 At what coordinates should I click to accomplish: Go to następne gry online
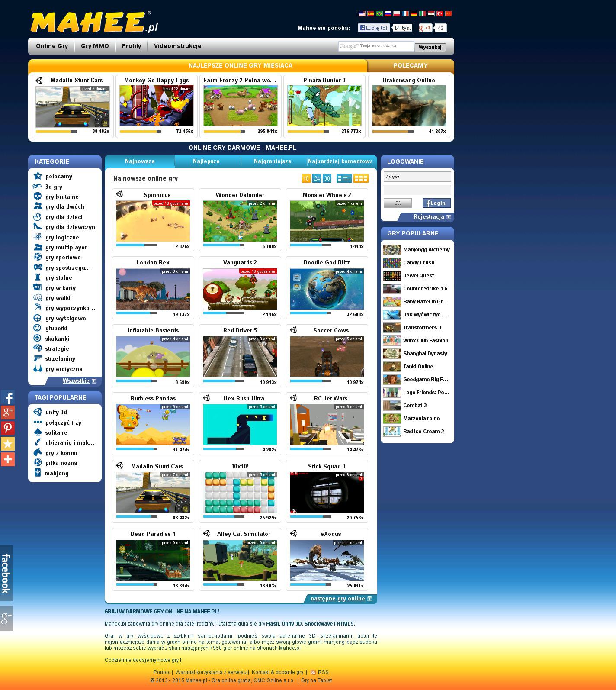coord(338,599)
